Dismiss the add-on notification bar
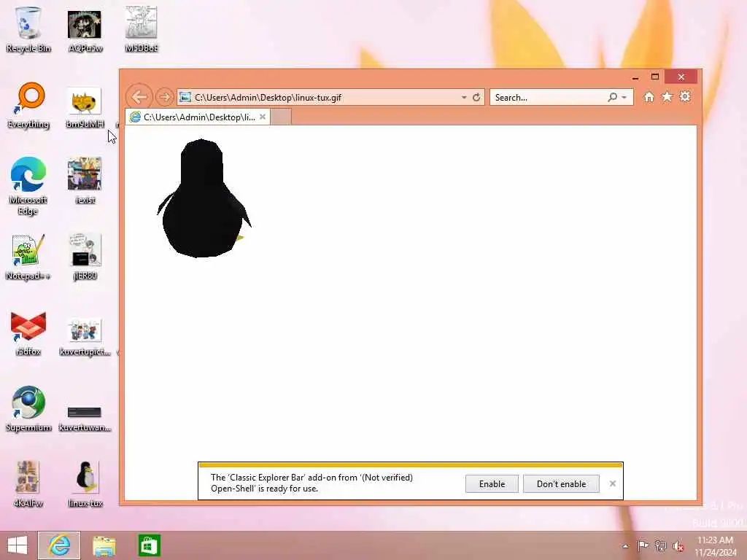This screenshot has height=560, width=747. [x=613, y=484]
